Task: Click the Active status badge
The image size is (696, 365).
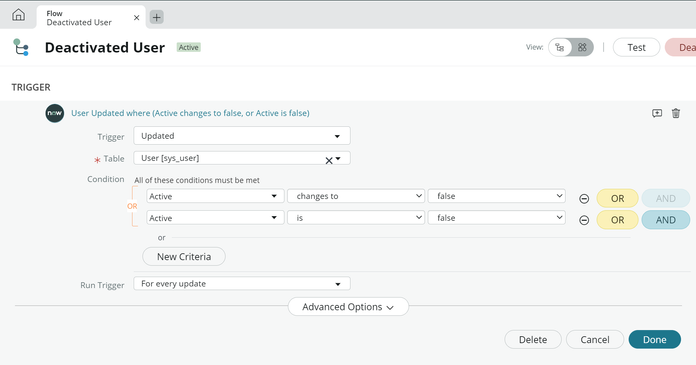Action: click(189, 48)
